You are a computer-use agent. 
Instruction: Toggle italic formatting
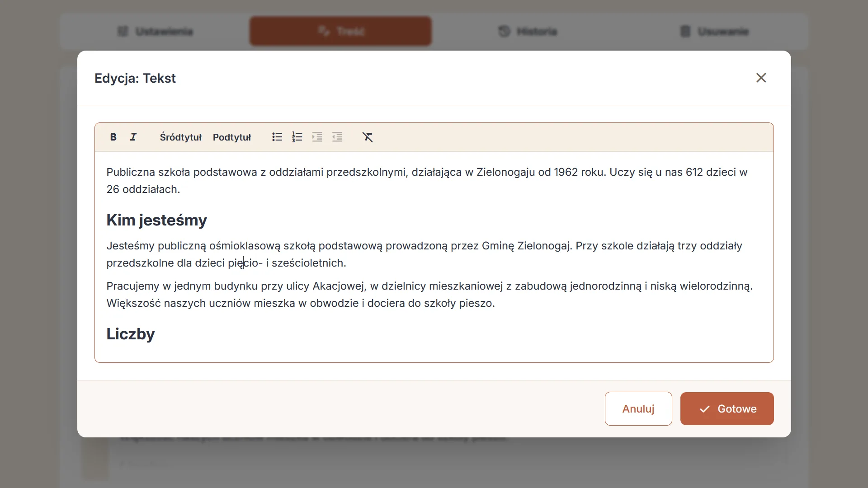click(133, 137)
